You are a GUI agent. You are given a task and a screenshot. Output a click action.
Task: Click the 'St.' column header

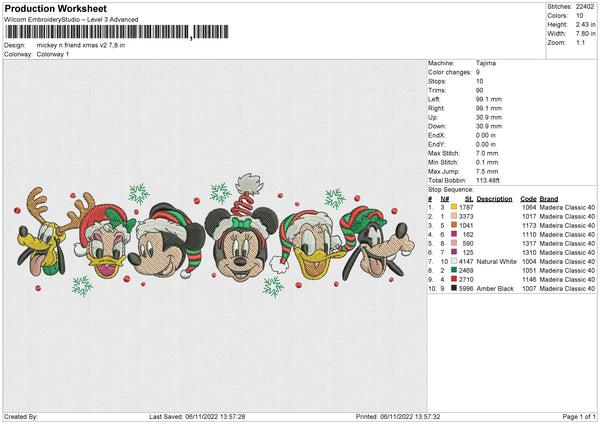click(x=469, y=199)
